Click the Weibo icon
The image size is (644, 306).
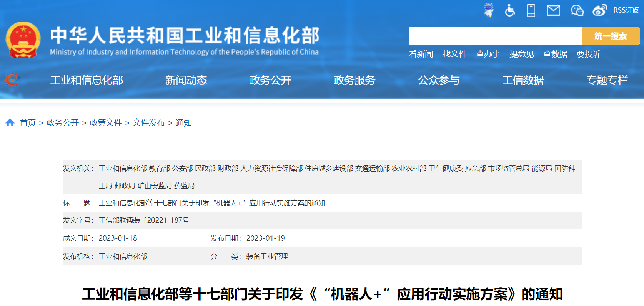(600, 10)
